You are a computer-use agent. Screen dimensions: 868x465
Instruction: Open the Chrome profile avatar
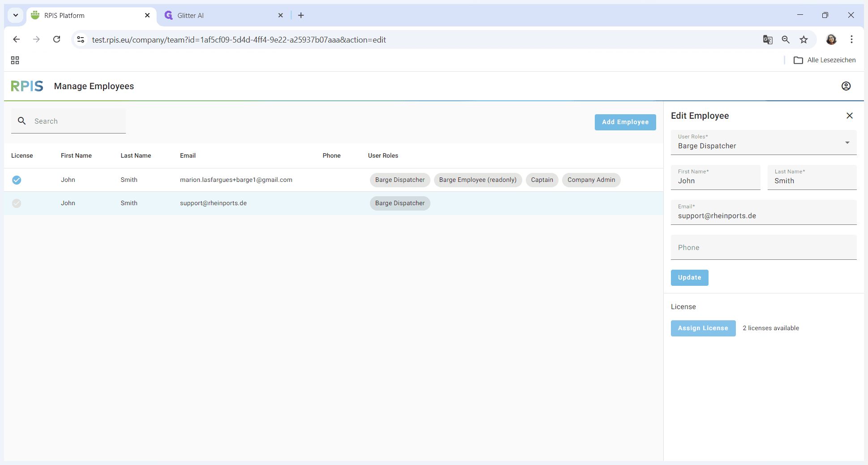tap(831, 39)
